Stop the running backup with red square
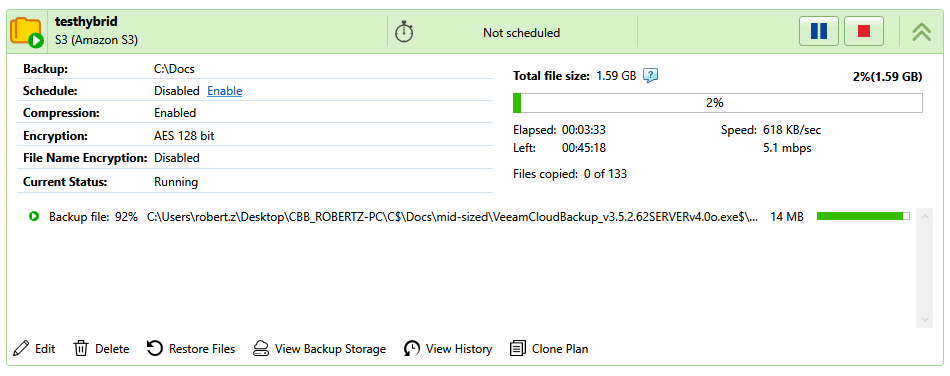Screen dimensions: 950x376 click(x=864, y=31)
